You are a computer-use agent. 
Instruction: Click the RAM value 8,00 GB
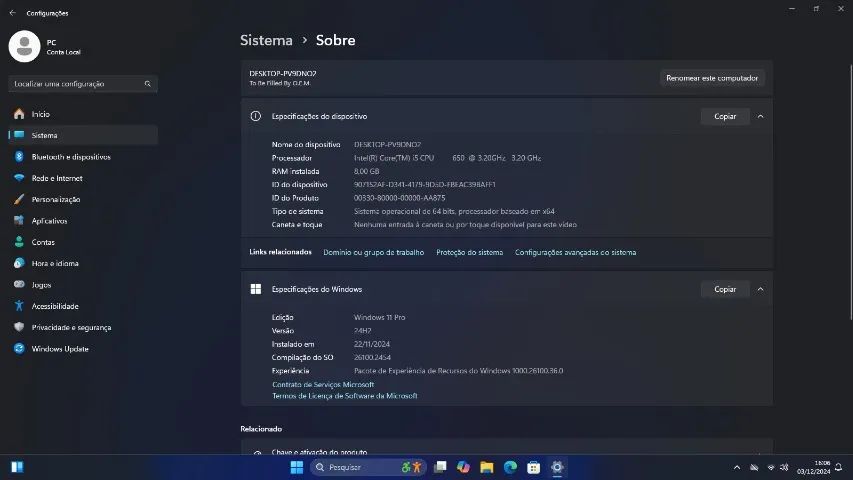tap(367, 171)
